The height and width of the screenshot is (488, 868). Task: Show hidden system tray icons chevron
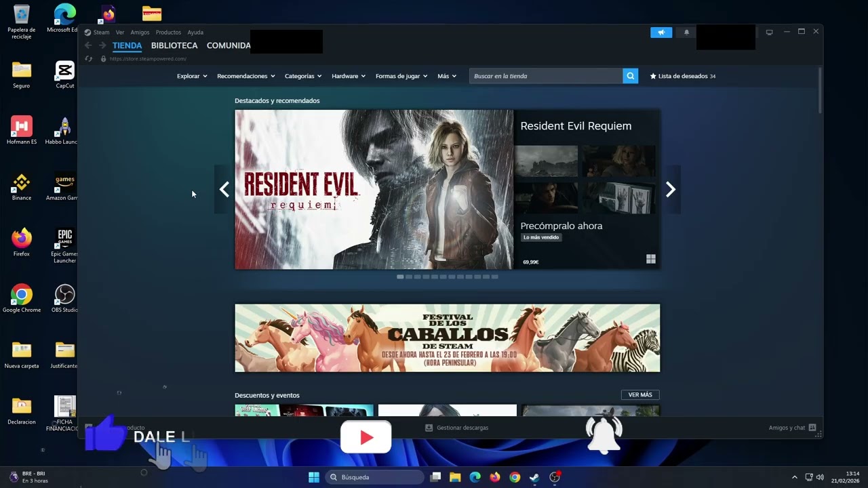(x=794, y=477)
